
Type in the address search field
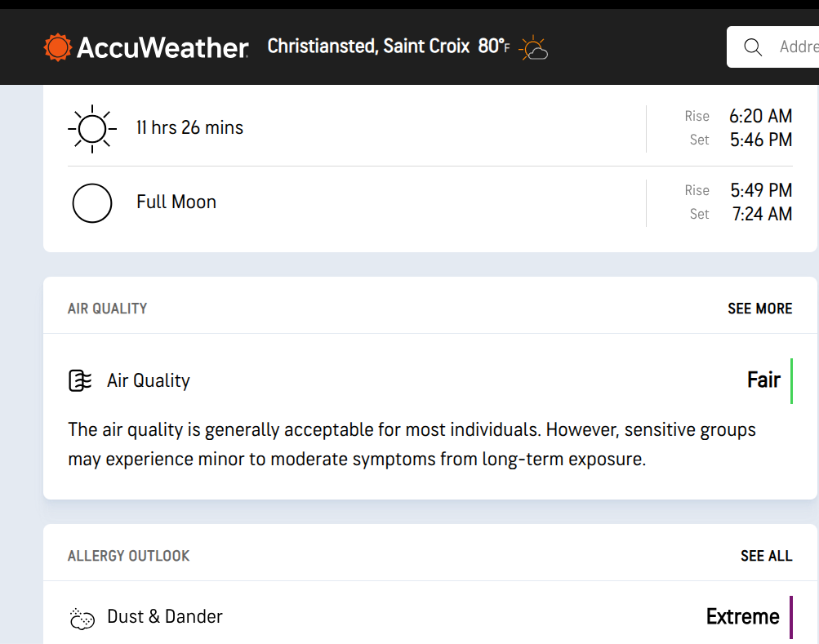pos(796,47)
